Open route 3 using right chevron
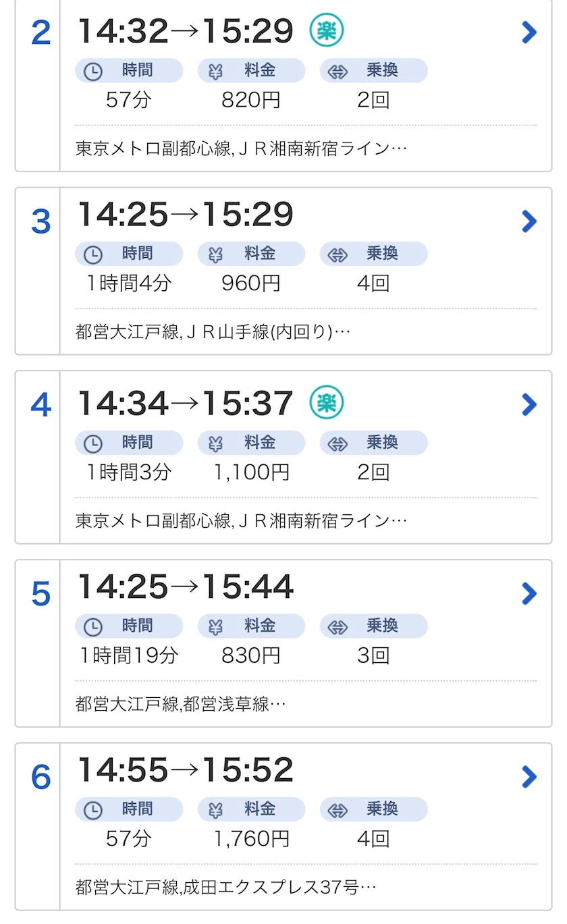 (x=529, y=221)
